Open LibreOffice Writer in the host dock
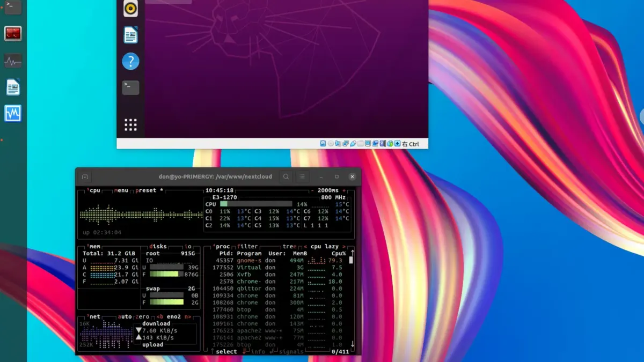 pos(13,87)
